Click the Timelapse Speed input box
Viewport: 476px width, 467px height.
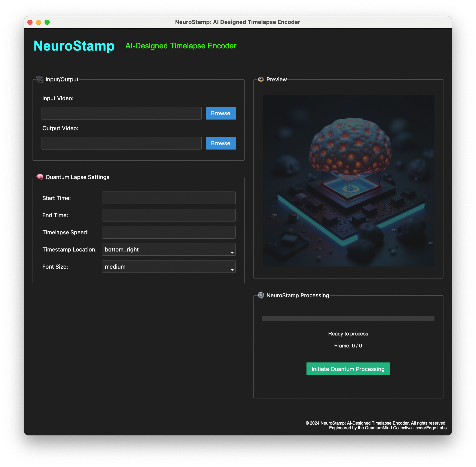(169, 232)
